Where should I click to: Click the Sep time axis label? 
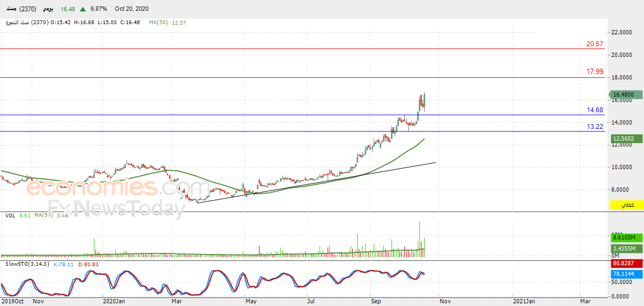click(x=375, y=302)
